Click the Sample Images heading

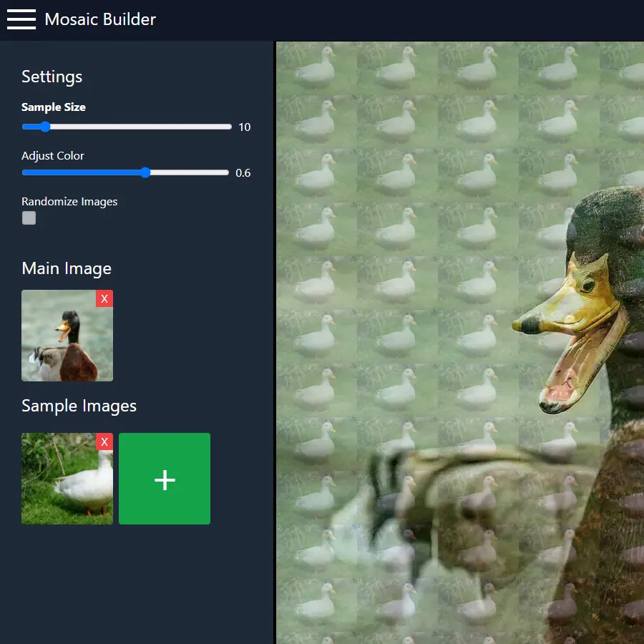pyautogui.click(x=79, y=406)
